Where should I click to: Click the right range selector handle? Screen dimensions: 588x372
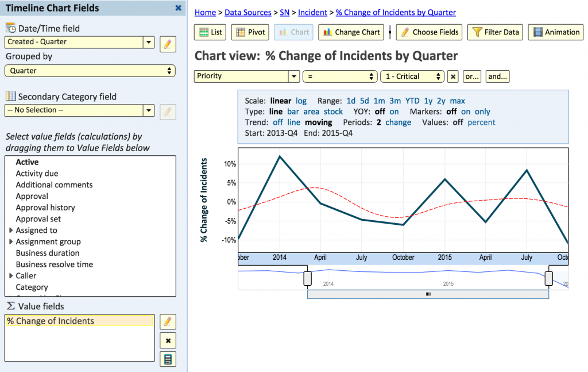pyautogui.click(x=548, y=278)
